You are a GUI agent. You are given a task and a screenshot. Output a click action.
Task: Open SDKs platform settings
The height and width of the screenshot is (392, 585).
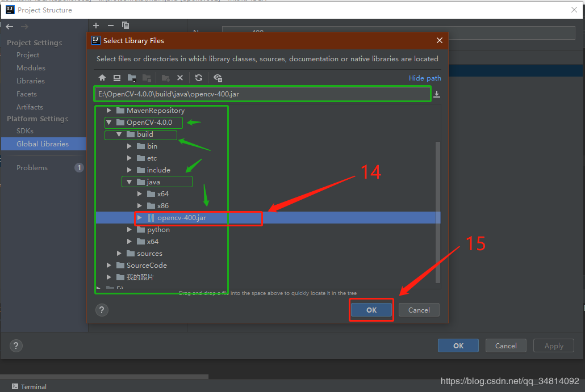pos(25,131)
